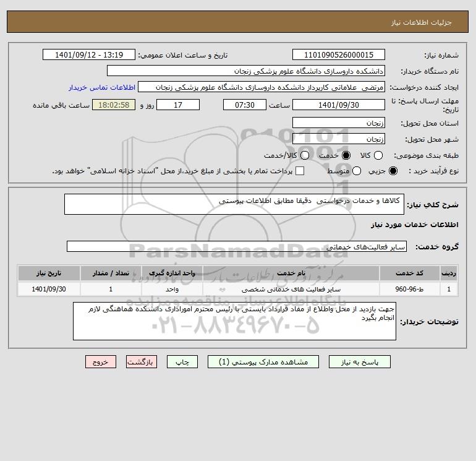Click the واحد اندازه گیری column header
Viewport: 476px width, 461px height.
click(172, 273)
